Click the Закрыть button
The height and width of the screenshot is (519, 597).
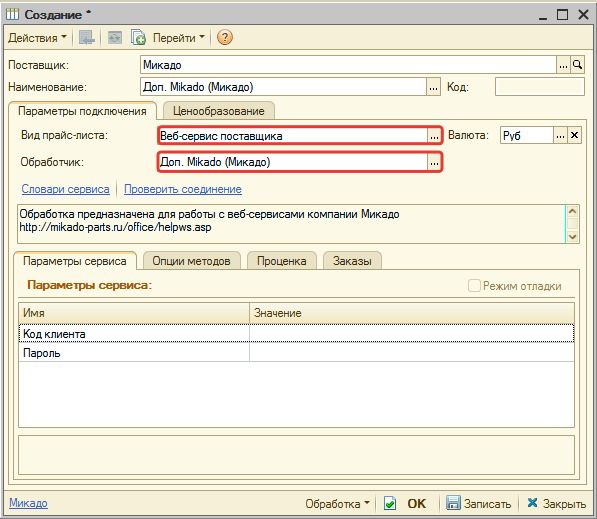coord(556,503)
